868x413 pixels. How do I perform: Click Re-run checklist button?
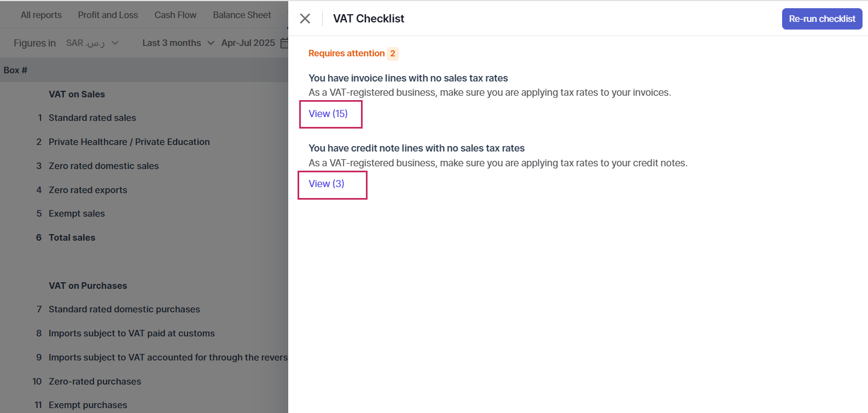click(822, 19)
